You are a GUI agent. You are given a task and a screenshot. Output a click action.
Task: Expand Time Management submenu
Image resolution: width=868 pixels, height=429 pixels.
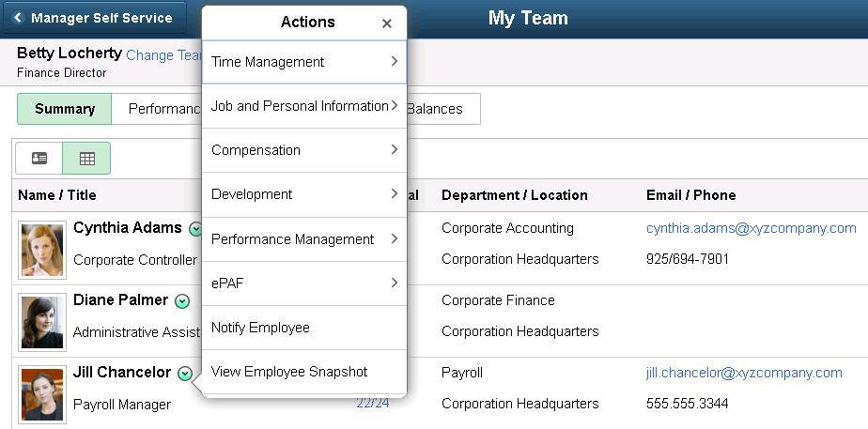pos(304,62)
